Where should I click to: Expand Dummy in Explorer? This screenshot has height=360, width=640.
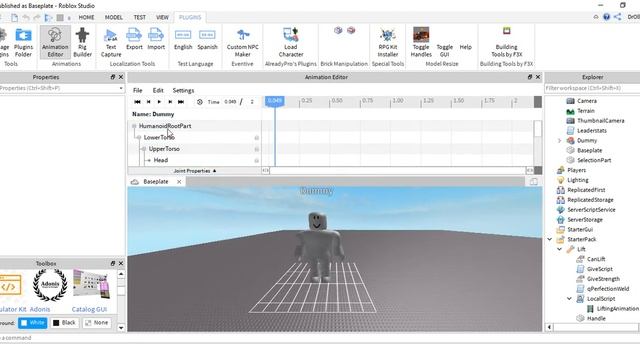tap(559, 140)
